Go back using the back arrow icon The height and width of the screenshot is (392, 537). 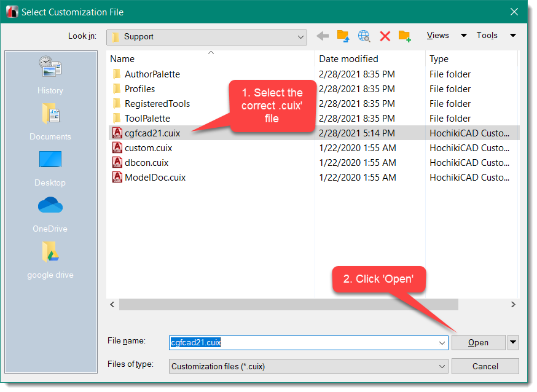pyautogui.click(x=323, y=36)
